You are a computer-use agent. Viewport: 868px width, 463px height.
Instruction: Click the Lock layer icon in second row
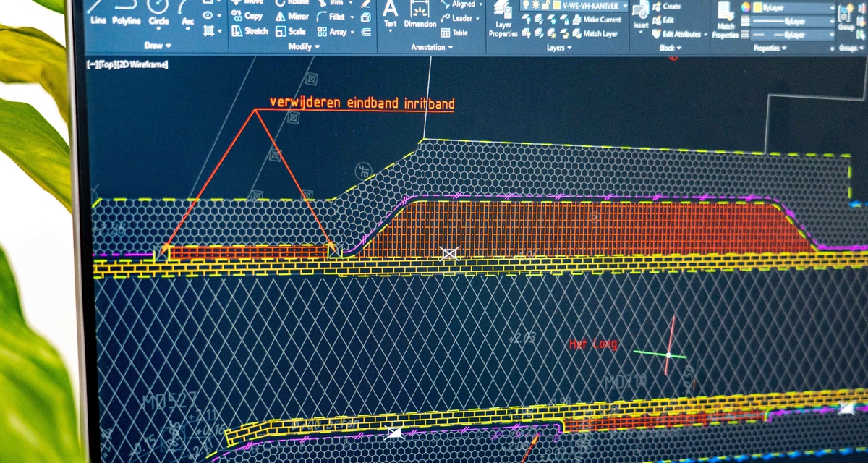(564, 20)
